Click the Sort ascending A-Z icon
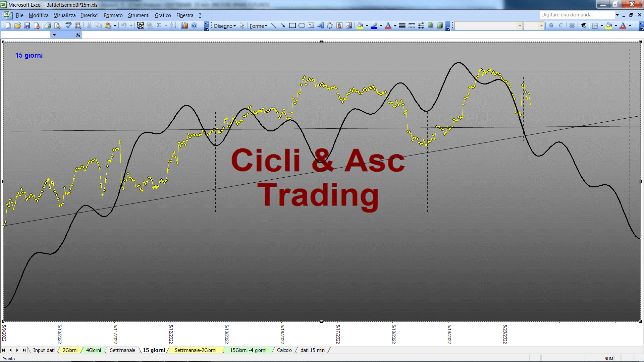Image resolution: width=644 pixels, height=362 pixels. pyautogui.click(x=173, y=25)
